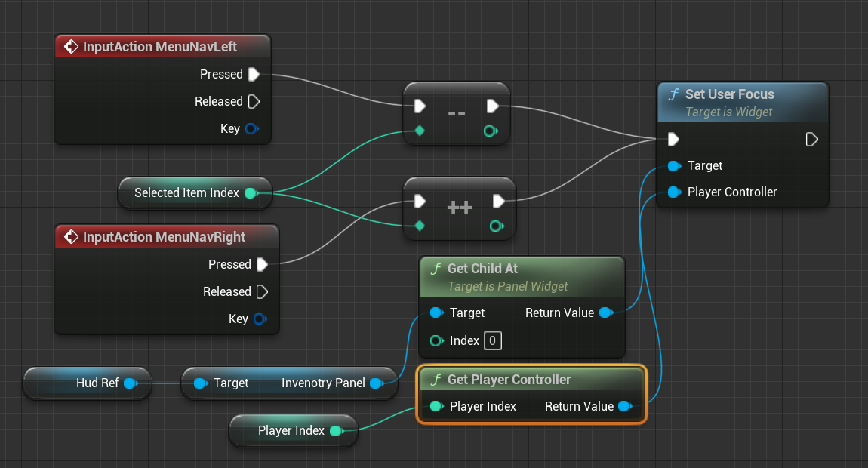
Task: Click exec input pin of increment node
Action: tap(420, 201)
